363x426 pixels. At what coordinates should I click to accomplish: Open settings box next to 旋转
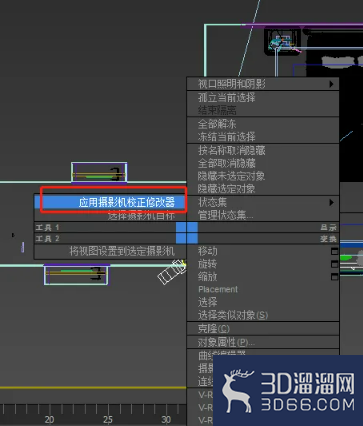[334, 264]
